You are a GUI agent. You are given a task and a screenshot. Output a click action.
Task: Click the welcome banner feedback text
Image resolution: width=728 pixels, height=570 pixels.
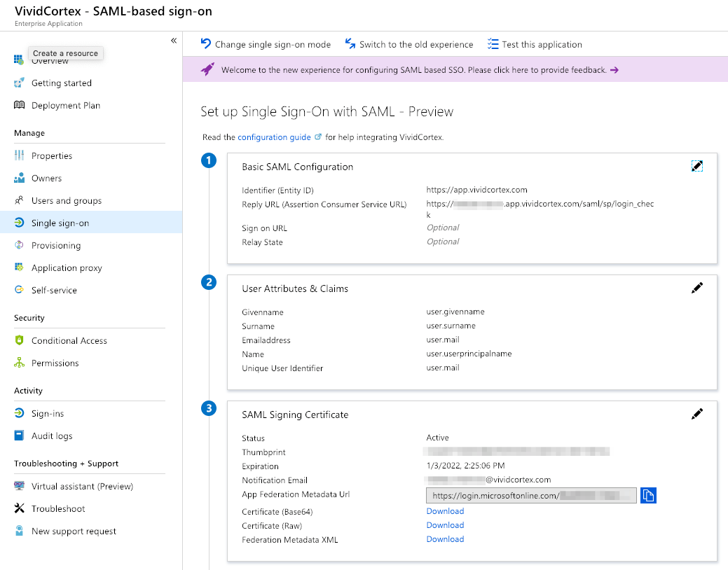[414, 70]
